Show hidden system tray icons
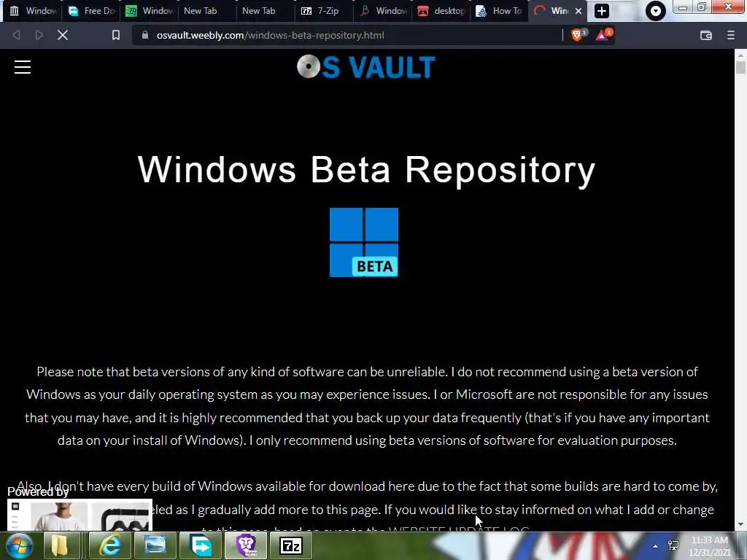Image resolution: width=747 pixels, height=560 pixels. pos(656,546)
